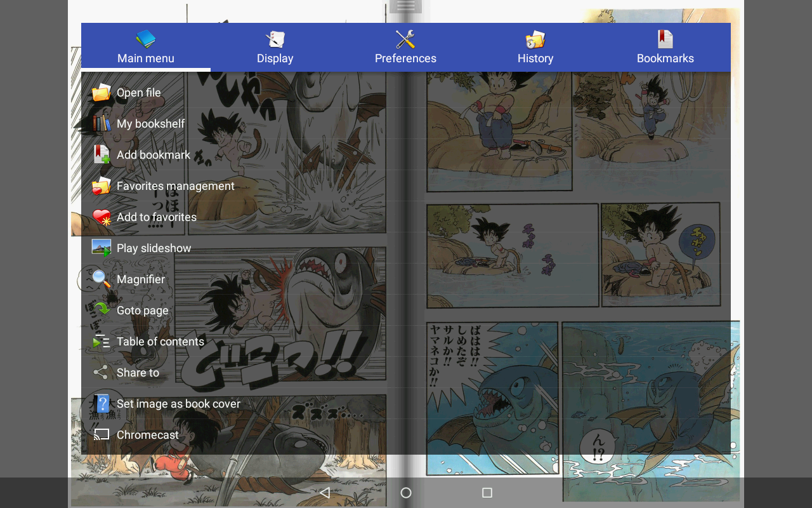Screen dimensions: 812x508
Task: Open the Preferences tab
Action: [x=405, y=47]
